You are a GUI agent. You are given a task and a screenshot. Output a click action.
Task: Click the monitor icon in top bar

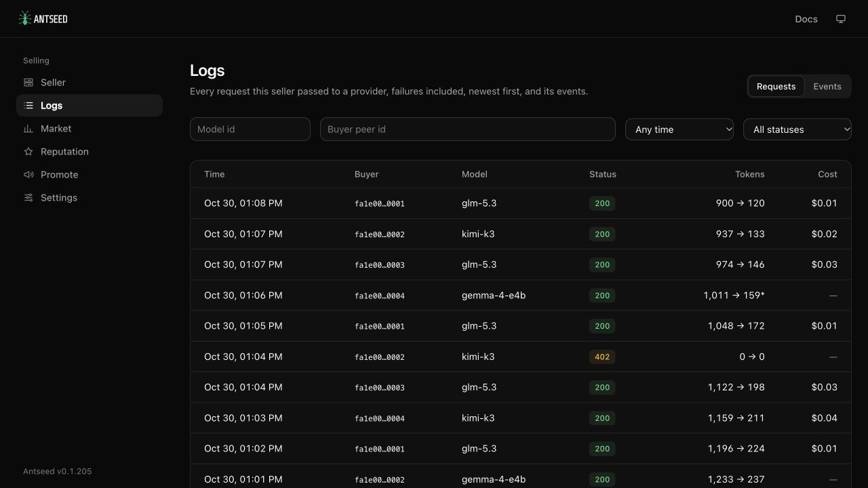(841, 19)
